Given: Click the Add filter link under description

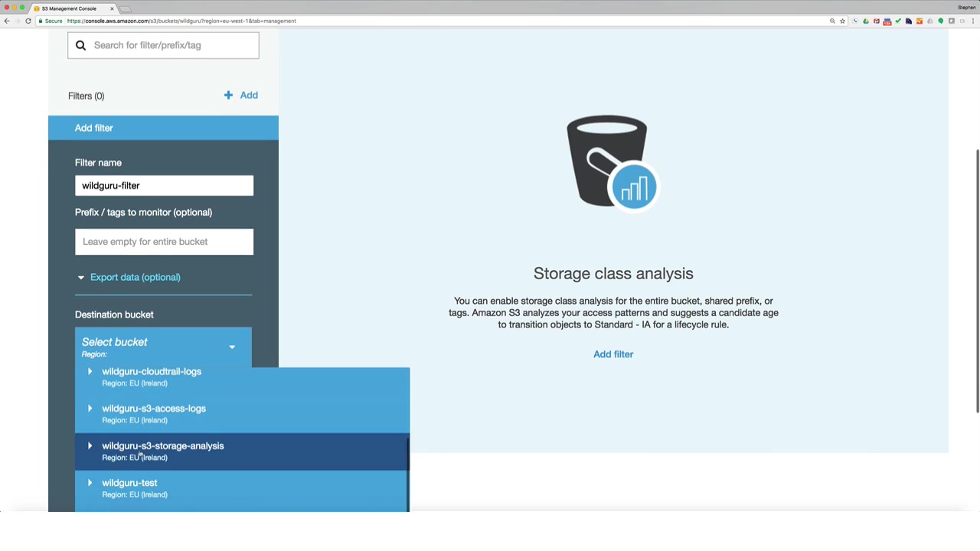Looking at the screenshot, I should 613,354.
